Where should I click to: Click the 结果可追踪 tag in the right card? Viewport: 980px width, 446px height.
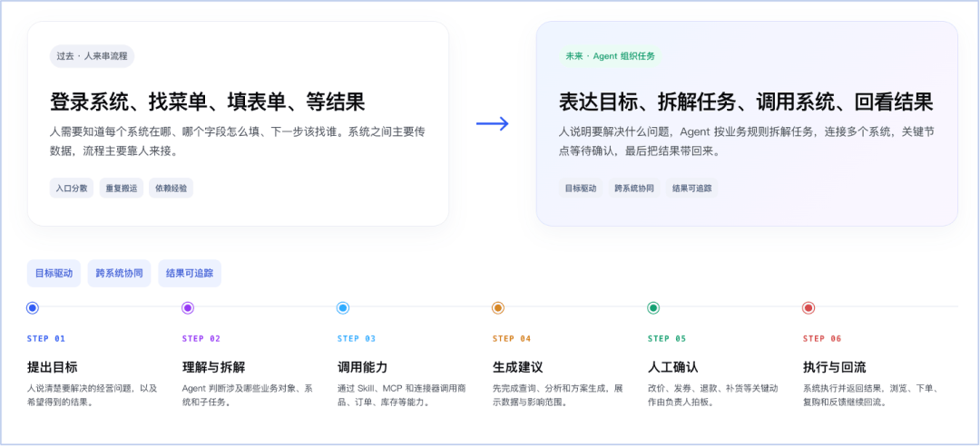click(x=691, y=188)
